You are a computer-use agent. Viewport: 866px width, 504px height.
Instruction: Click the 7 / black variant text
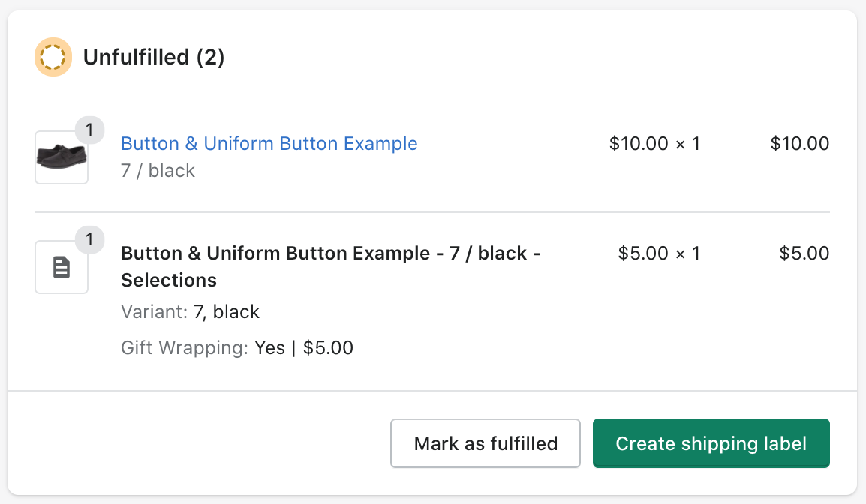[x=158, y=170]
